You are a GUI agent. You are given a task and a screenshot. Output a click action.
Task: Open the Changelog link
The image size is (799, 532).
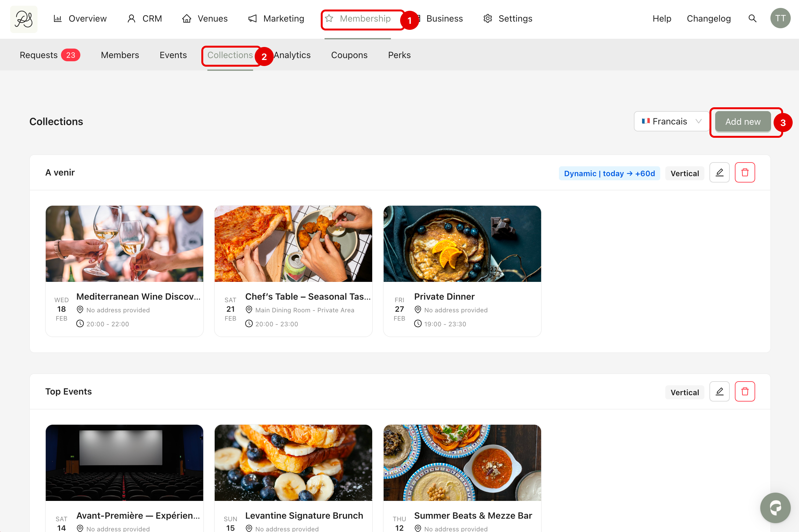[x=708, y=19]
